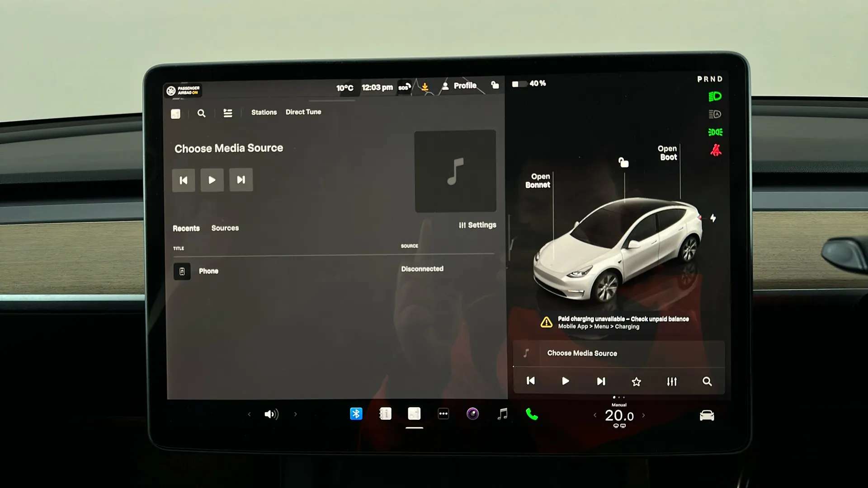Previous track on mini player
The width and height of the screenshot is (868, 488).
pyautogui.click(x=531, y=381)
